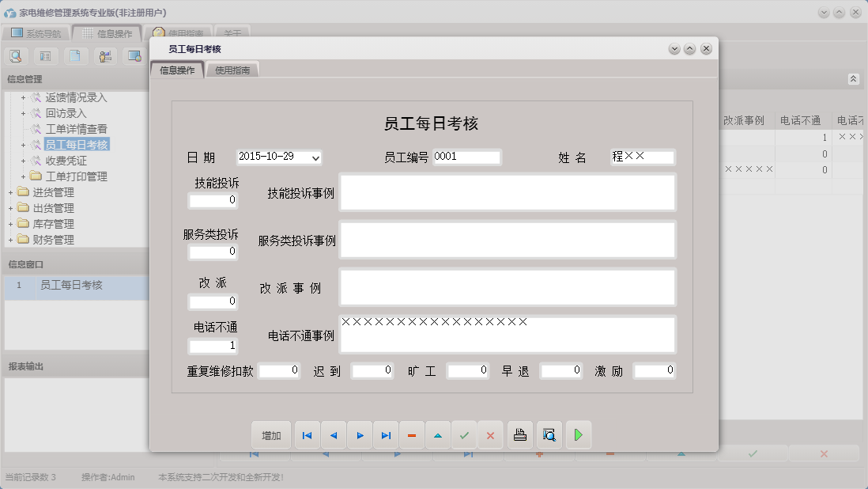Select 员工每日考核 in the 信息窗口 list
Viewport: 868px width, 489px height.
[71, 285]
